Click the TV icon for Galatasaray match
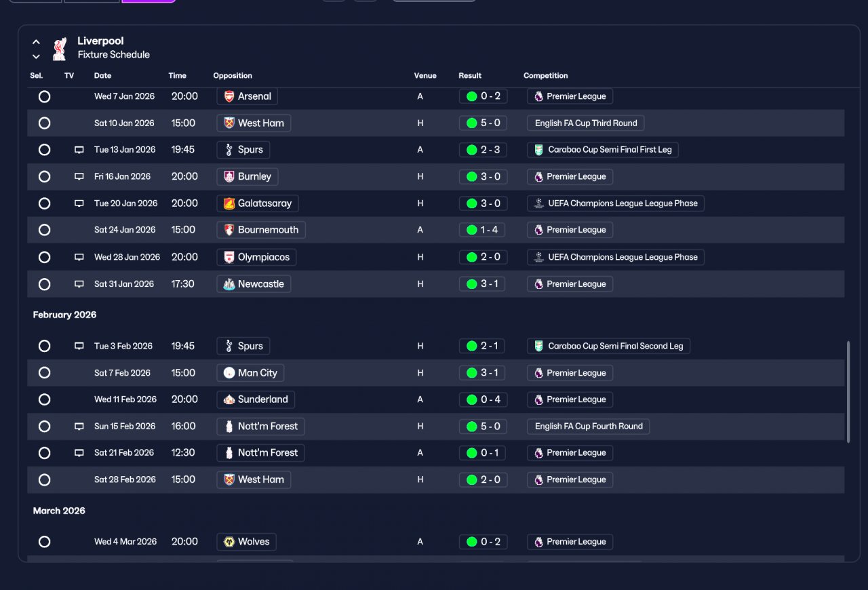 pos(79,203)
